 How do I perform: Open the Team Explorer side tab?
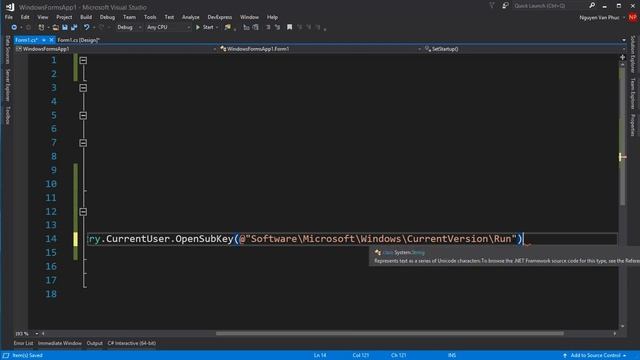coord(633,93)
